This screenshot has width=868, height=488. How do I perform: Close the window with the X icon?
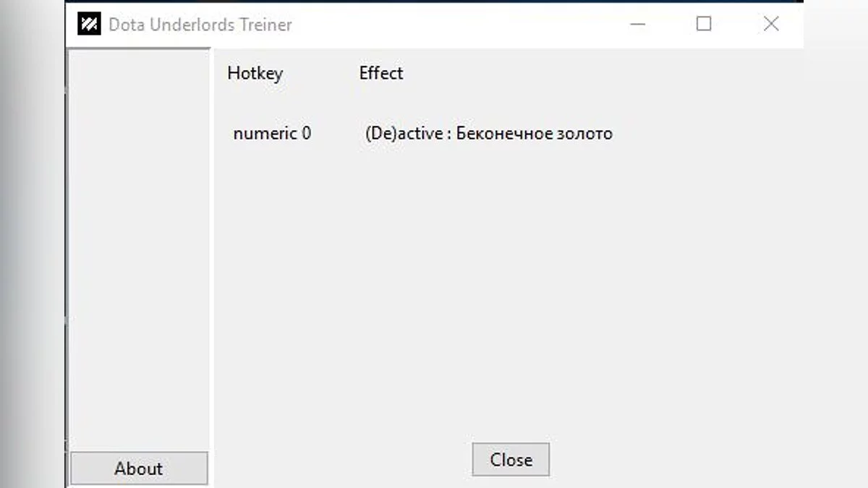771,25
